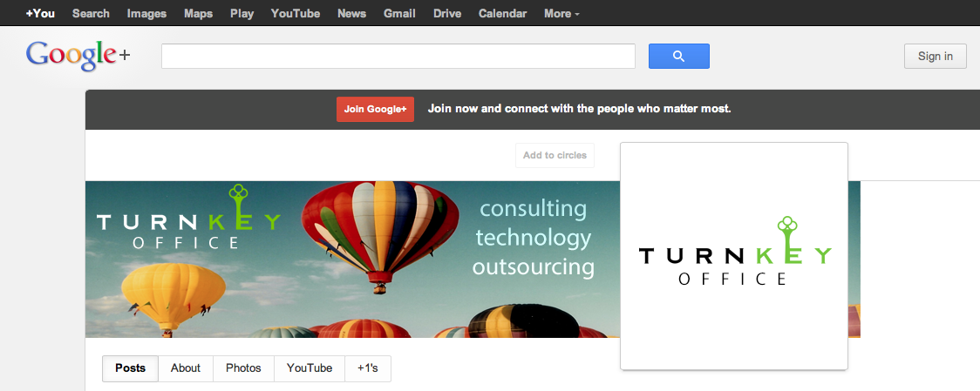
Task: Navigate to Drive in the top bar
Action: (x=447, y=14)
